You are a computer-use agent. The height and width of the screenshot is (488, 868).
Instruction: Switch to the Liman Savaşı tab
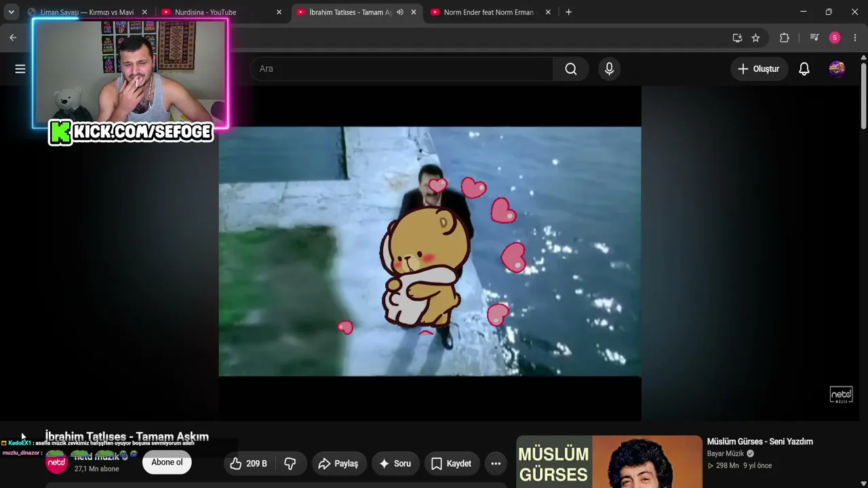(x=87, y=12)
